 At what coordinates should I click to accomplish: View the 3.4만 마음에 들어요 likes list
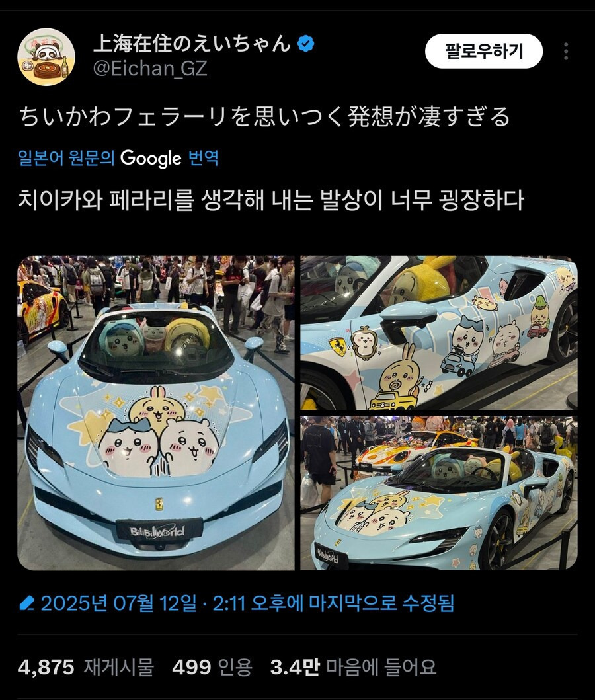[x=353, y=668]
